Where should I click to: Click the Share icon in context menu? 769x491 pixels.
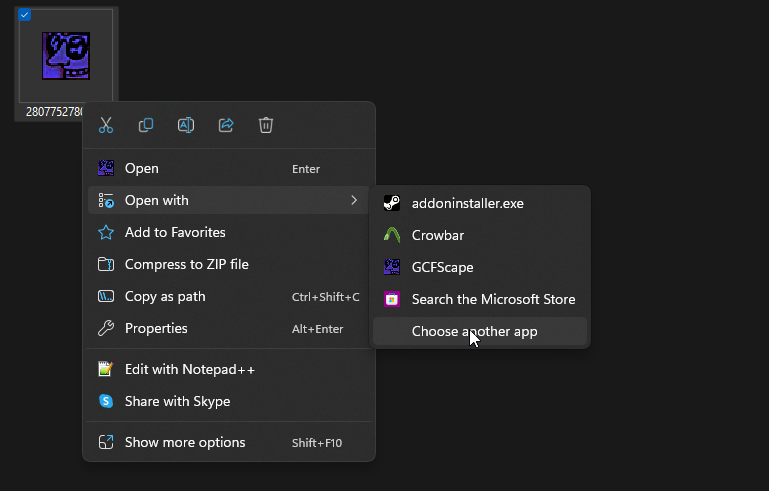pos(226,125)
